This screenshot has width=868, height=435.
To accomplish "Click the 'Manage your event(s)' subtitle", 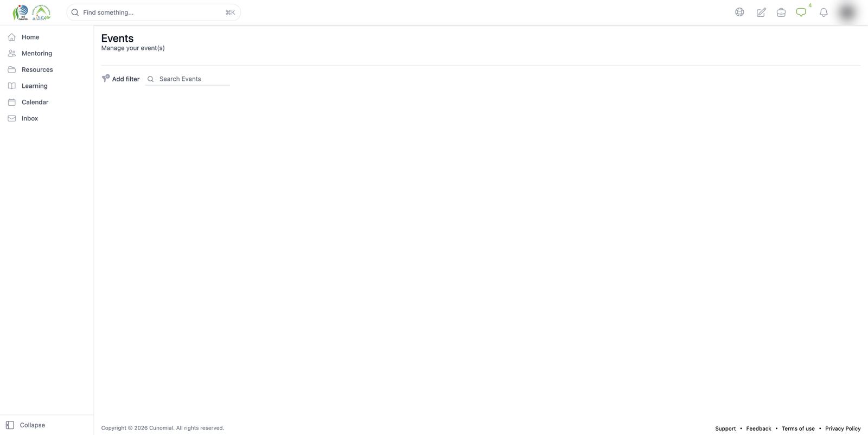I will point(133,48).
